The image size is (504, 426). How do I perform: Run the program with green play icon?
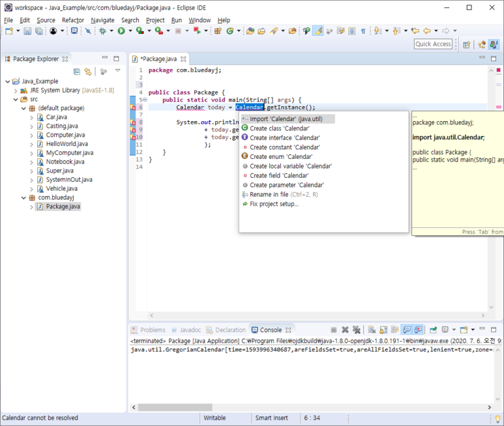(121, 31)
